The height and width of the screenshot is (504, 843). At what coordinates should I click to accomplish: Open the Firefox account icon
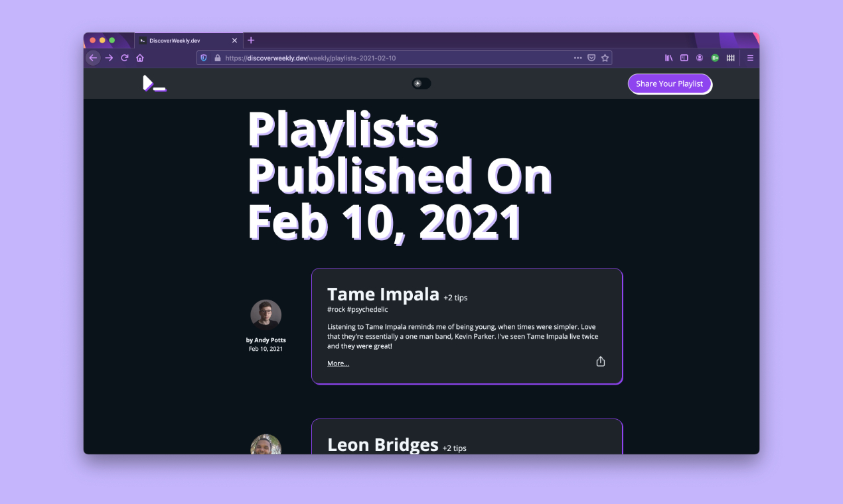[700, 58]
